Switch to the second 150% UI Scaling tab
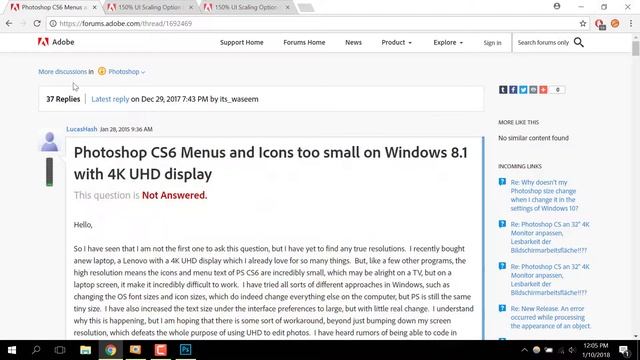 point(149,7)
